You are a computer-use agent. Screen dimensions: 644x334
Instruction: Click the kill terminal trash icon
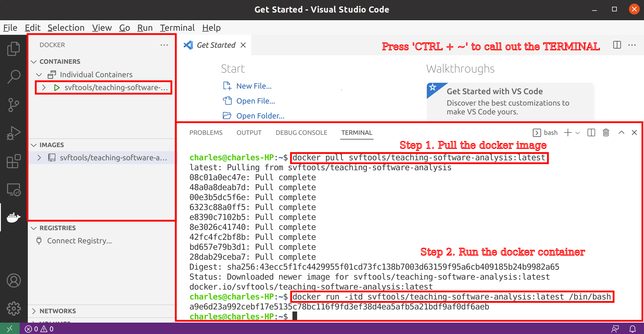[606, 133]
